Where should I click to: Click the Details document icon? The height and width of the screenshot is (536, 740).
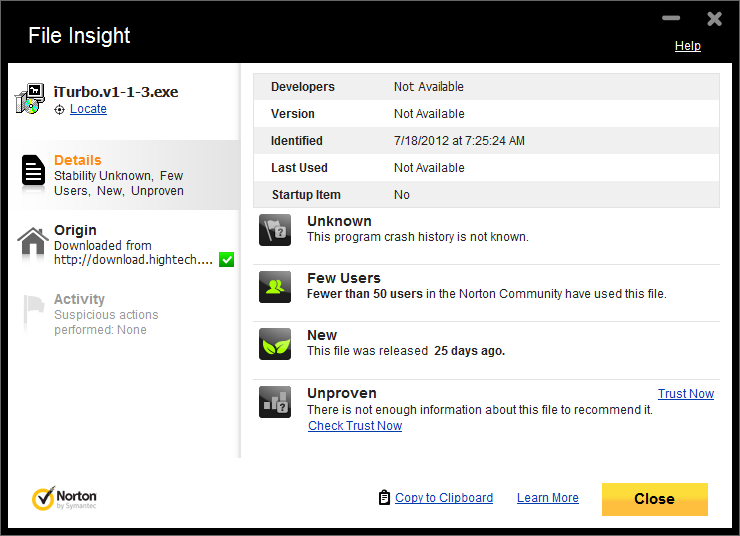click(x=33, y=172)
